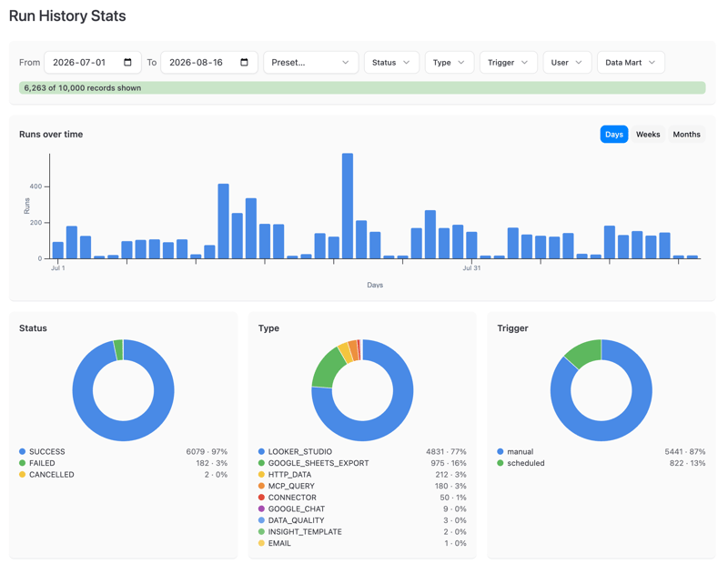
Task: Switch chart grouping to Months
Action: point(686,134)
